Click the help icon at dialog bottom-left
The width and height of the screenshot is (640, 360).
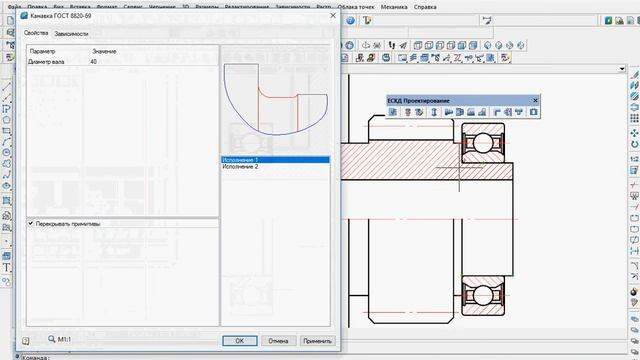click(26, 341)
